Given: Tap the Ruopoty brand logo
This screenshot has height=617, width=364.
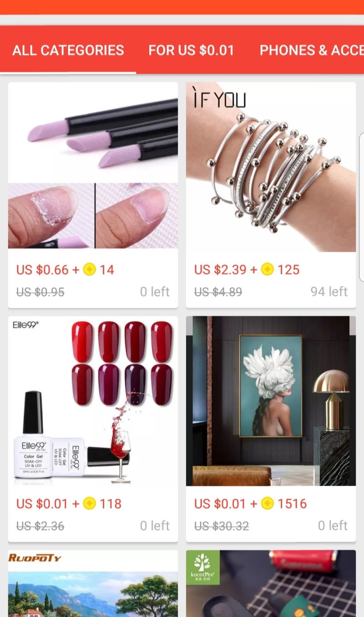Looking at the screenshot, I should (x=35, y=558).
